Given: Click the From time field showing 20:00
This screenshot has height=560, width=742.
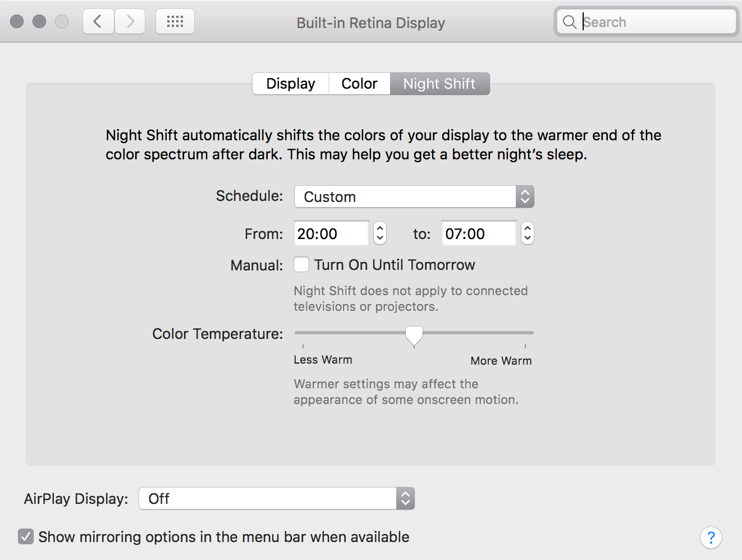Looking at the screenshot, I should click(331, 233).
